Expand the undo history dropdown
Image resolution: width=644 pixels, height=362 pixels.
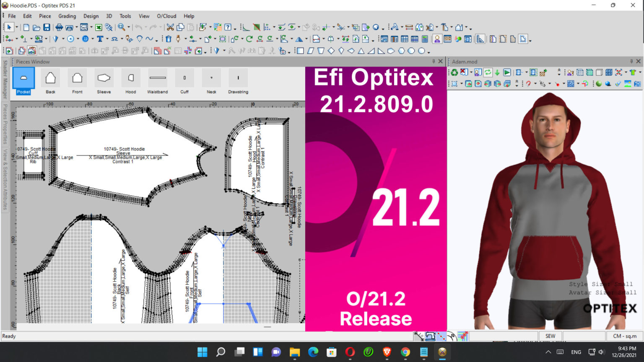pyautogui.click(x=145, y=28)
